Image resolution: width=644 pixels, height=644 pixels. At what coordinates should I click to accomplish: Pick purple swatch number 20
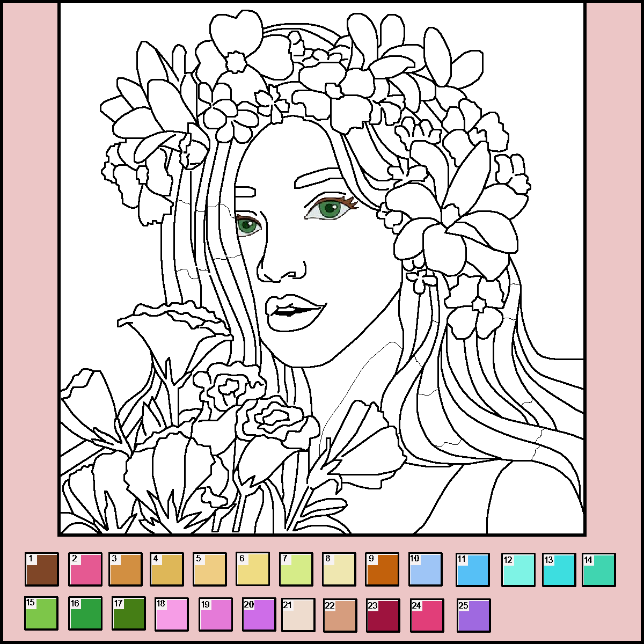(x=259, y=614)
